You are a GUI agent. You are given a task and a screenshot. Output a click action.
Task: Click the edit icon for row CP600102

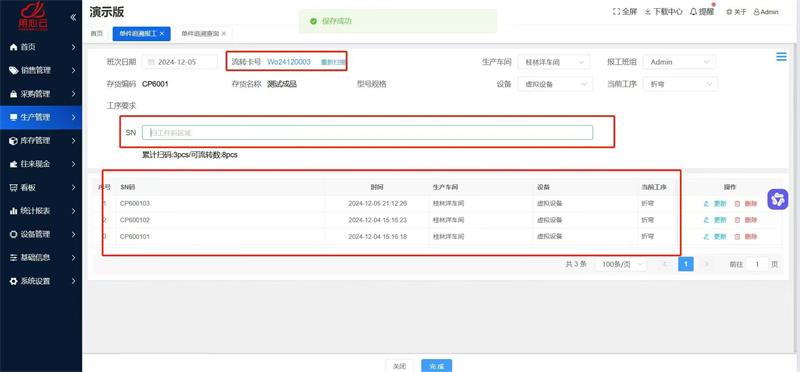[x=706, y=220]
